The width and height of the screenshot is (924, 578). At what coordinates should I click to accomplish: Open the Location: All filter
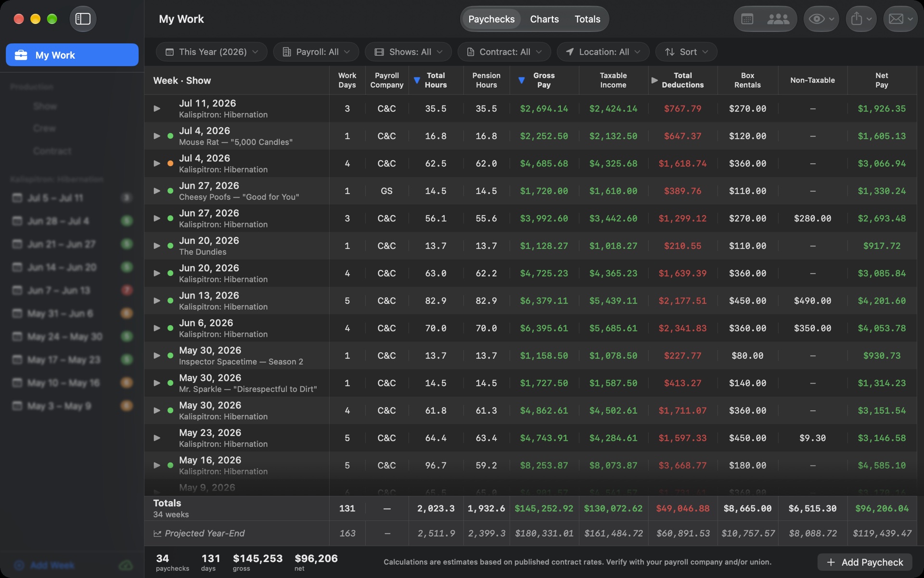coord(603,52)
